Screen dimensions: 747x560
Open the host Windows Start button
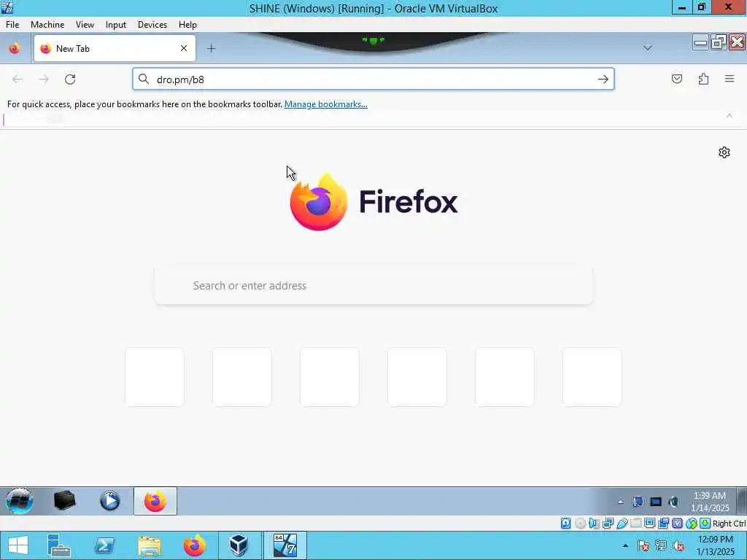(18, 545)
